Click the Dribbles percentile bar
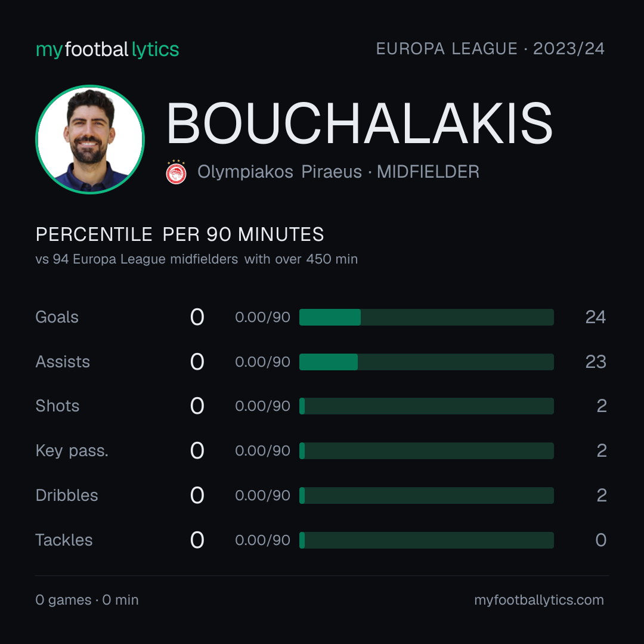644x644 pixels. (426, 496)
